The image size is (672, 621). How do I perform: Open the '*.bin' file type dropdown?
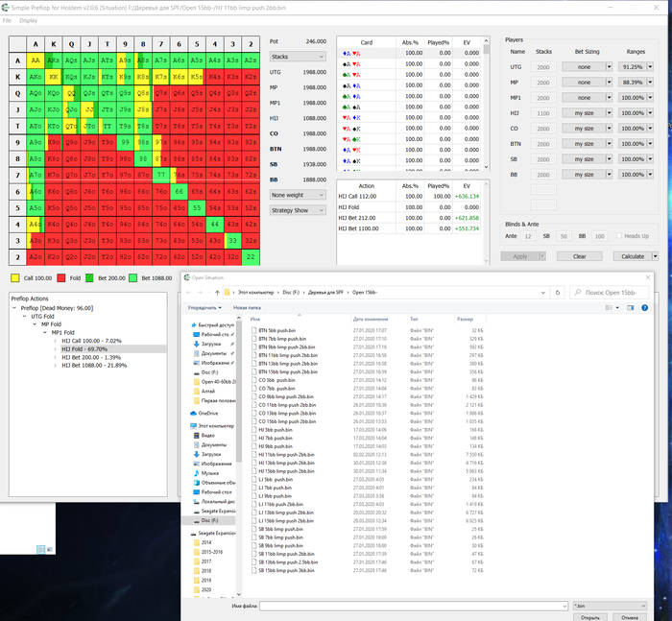[610, 606]
